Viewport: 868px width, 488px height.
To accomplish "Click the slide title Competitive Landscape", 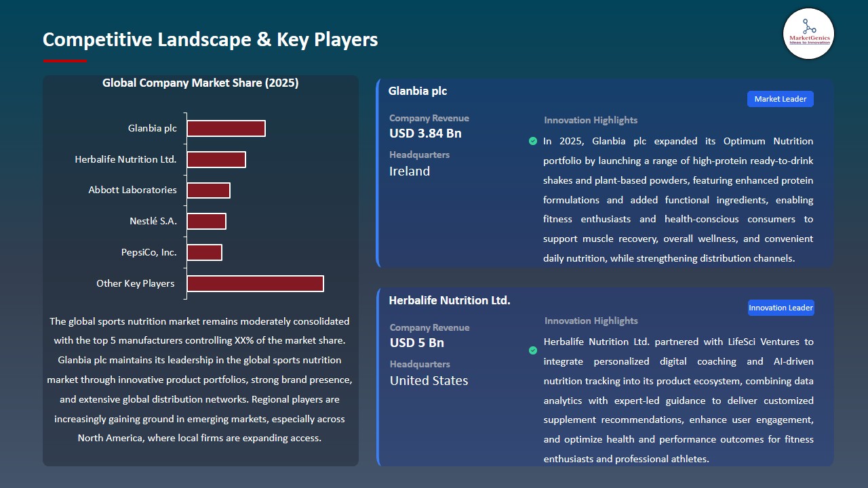I will (210, 40).
